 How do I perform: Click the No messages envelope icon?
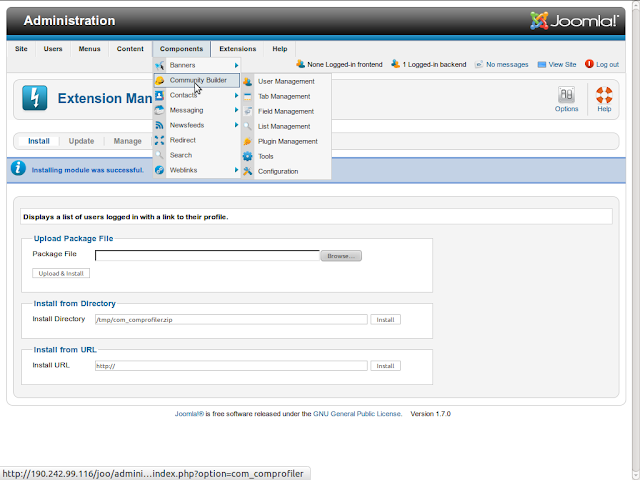coord(479,64)
